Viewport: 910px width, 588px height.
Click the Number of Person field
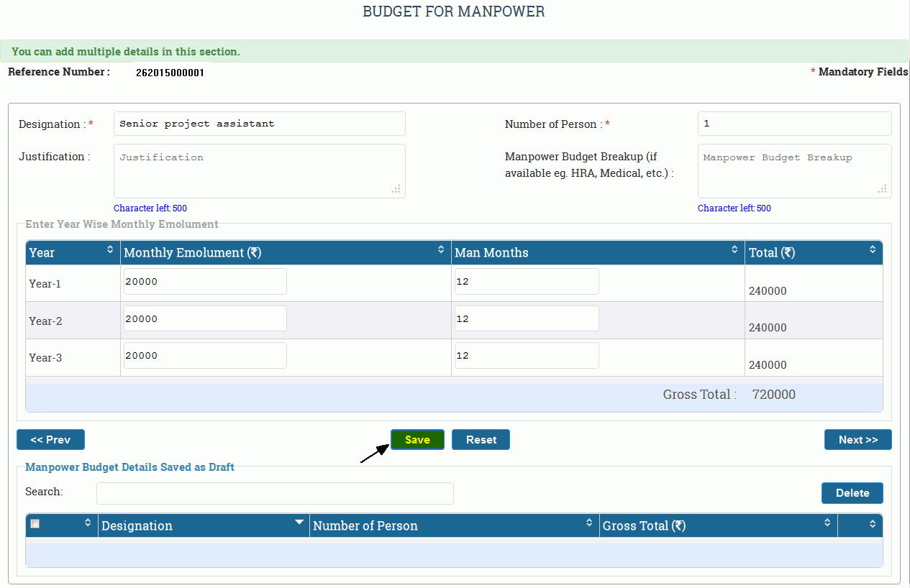coord(794,124)
